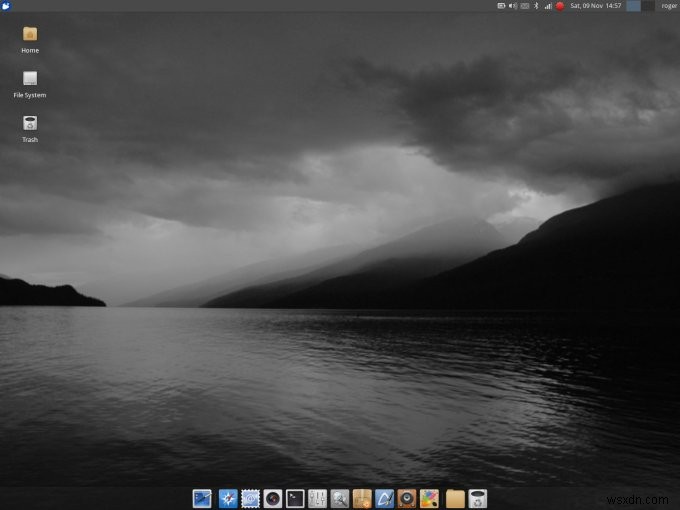Click the red notification circle in panel

(x=560, y=6)
